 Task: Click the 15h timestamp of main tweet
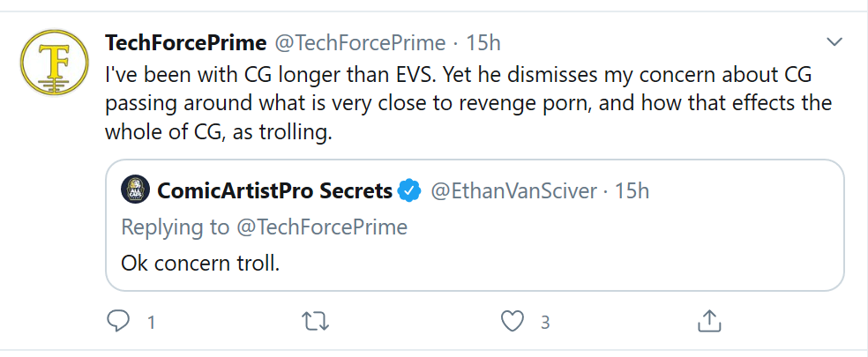[x=483, y=42]
